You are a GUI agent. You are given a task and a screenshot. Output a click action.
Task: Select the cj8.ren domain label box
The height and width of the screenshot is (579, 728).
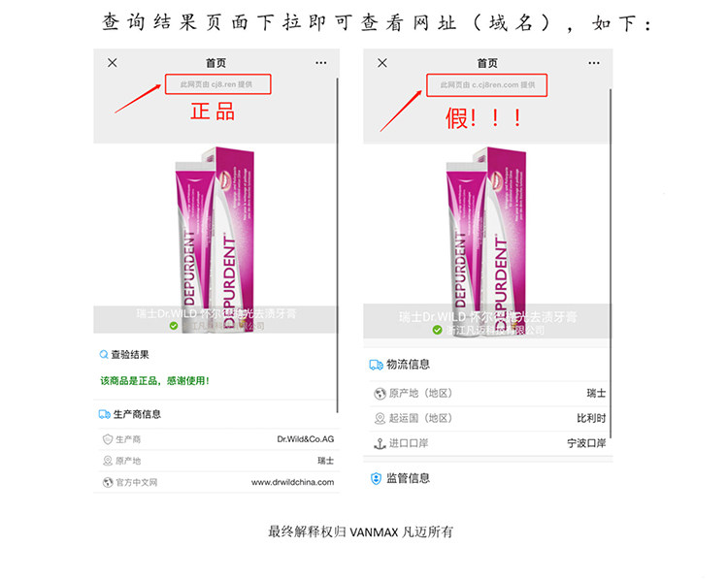218,84
